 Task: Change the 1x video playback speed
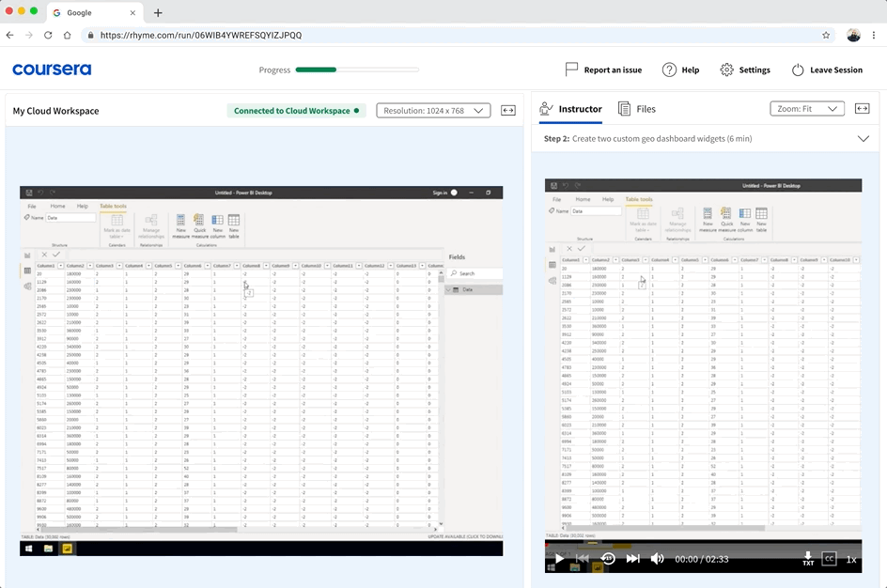pyautogui.click(x=851, y=559)
